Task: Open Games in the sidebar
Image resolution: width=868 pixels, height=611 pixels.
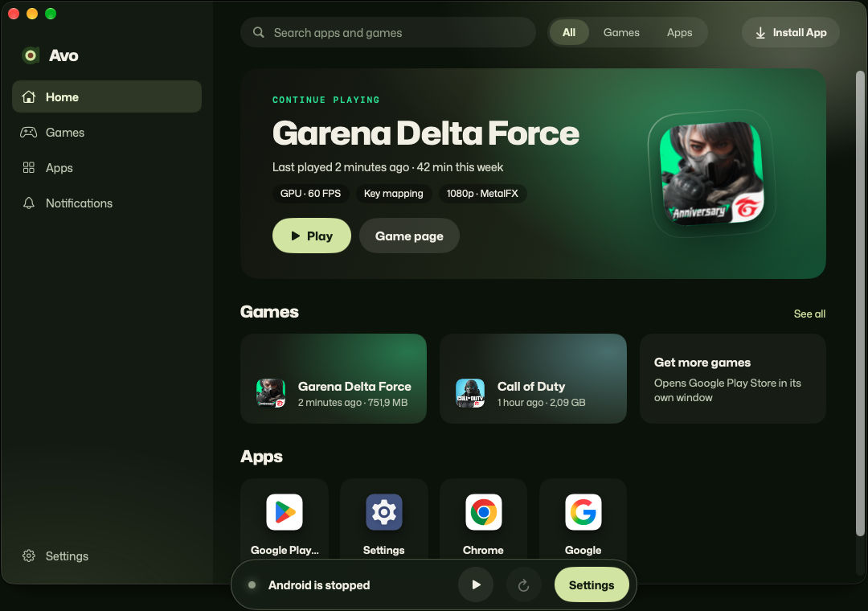Action: [107, 133]
